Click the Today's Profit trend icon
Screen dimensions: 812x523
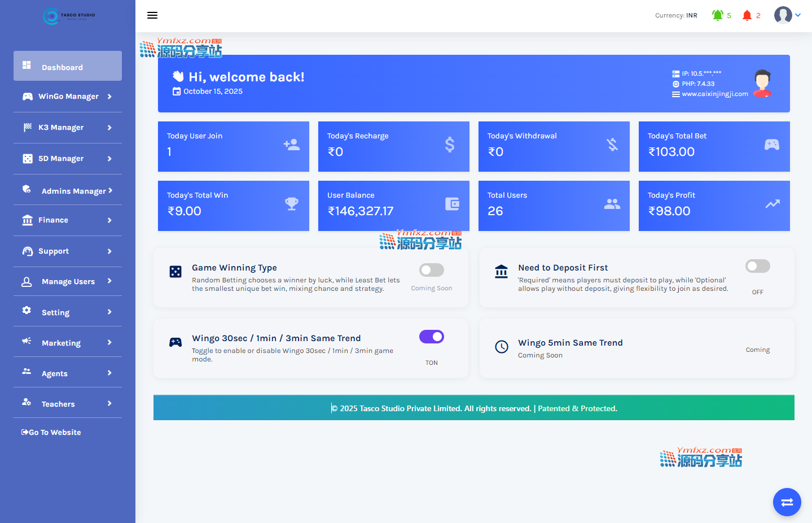(x=772, y=204)
